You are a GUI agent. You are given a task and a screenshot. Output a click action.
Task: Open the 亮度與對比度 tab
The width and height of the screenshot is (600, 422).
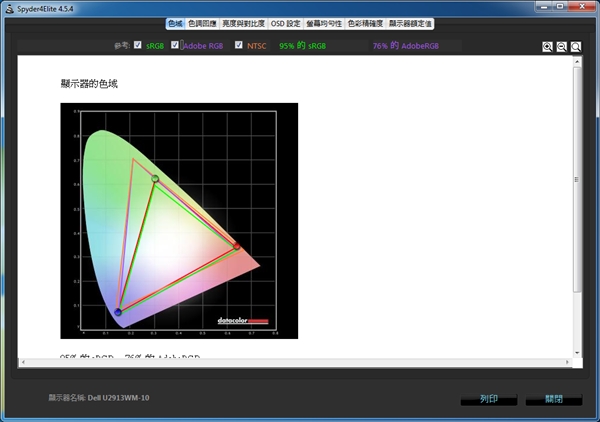pyautogui.click(x=244, y=22)
